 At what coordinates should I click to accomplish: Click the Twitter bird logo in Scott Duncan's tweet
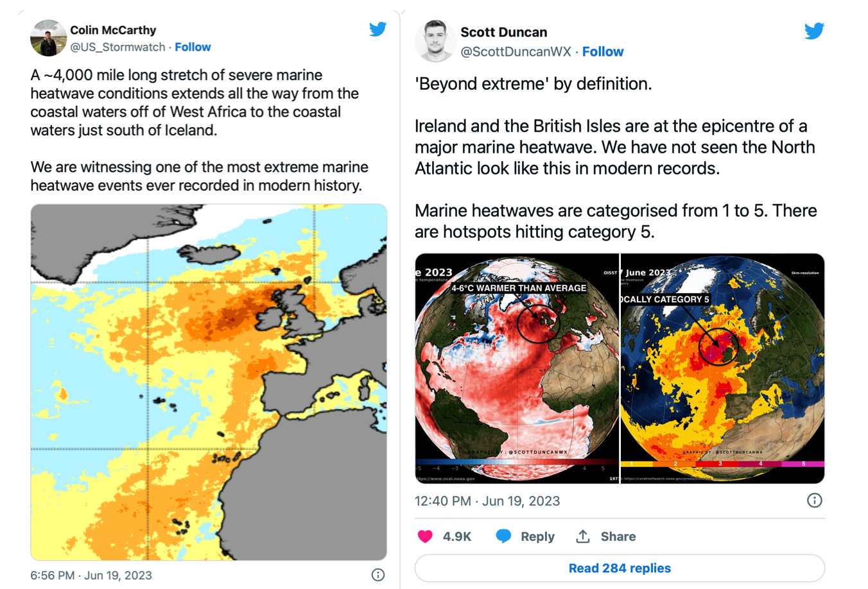814,31
